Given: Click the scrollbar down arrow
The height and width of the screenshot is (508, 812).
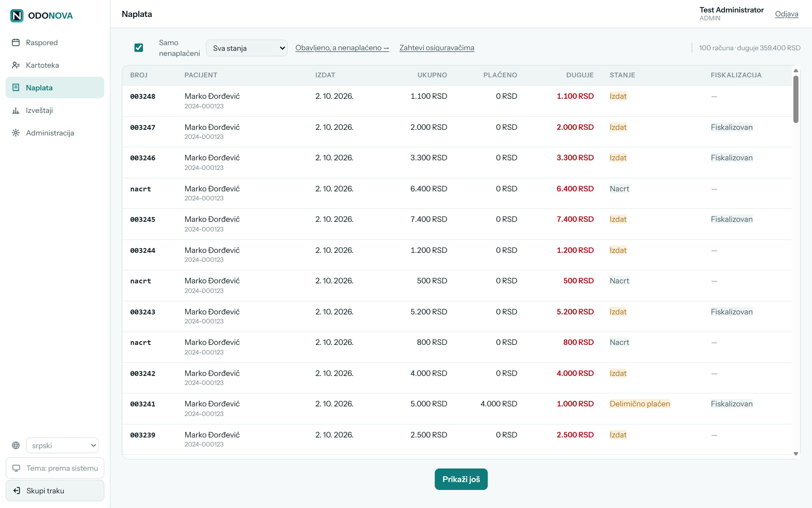Looking at the screenshot, I should tap(796, 454).
